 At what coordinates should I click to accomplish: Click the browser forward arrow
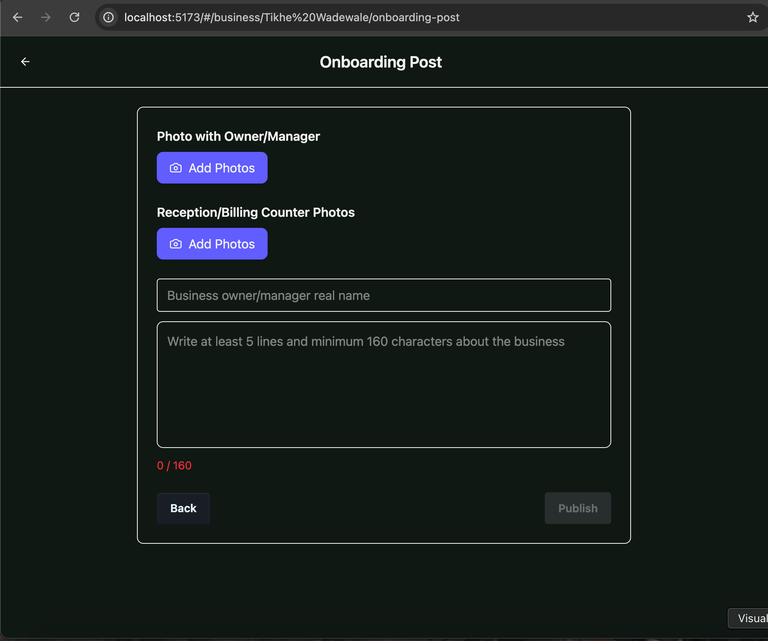(x=46, y=18)
